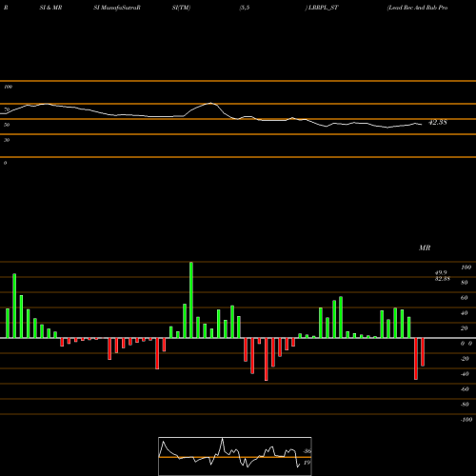Click the 30 level label on RSI axis
The height and width of the screenshot is (476, 476).
(x=7, y=140)
